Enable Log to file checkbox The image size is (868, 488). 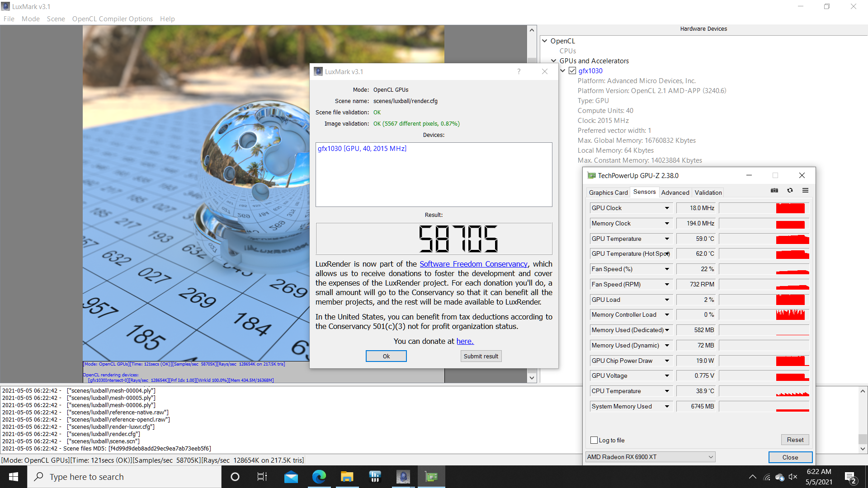594,440
